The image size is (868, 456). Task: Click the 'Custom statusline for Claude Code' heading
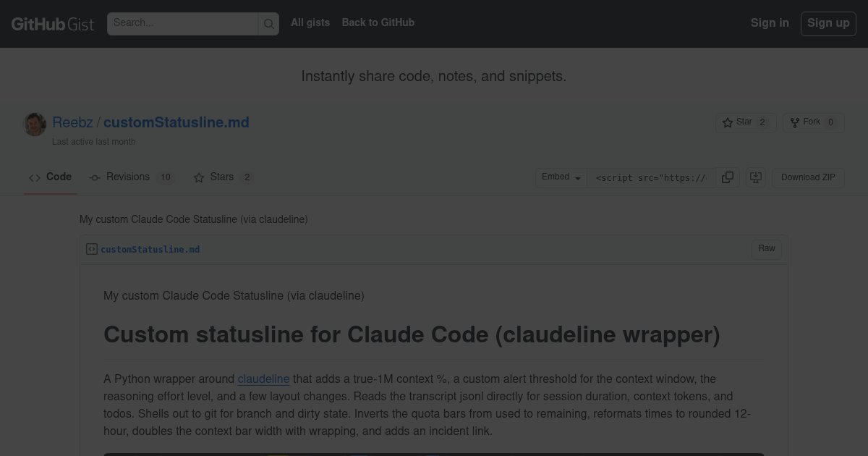point(412,335)
